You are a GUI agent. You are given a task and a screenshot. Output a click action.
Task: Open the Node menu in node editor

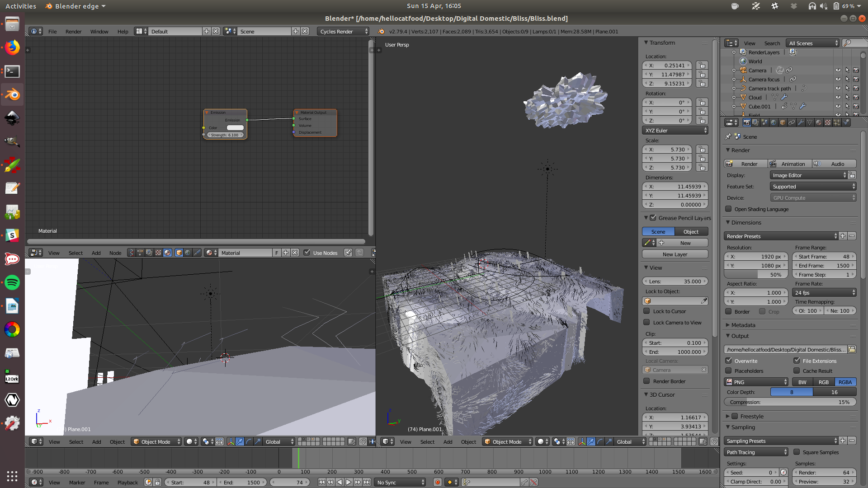pyautogui.click(x=115, y=253)
